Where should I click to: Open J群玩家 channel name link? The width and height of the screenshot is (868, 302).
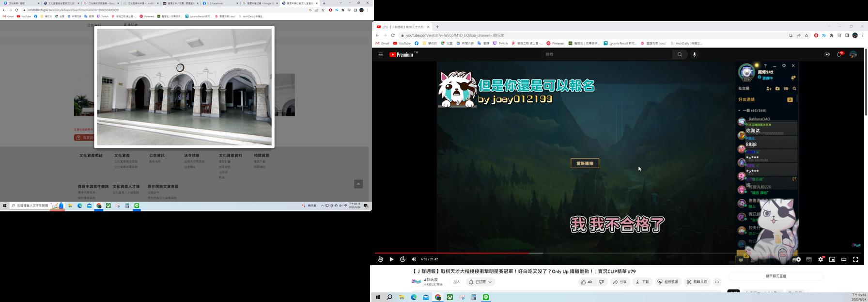[431, 280]
